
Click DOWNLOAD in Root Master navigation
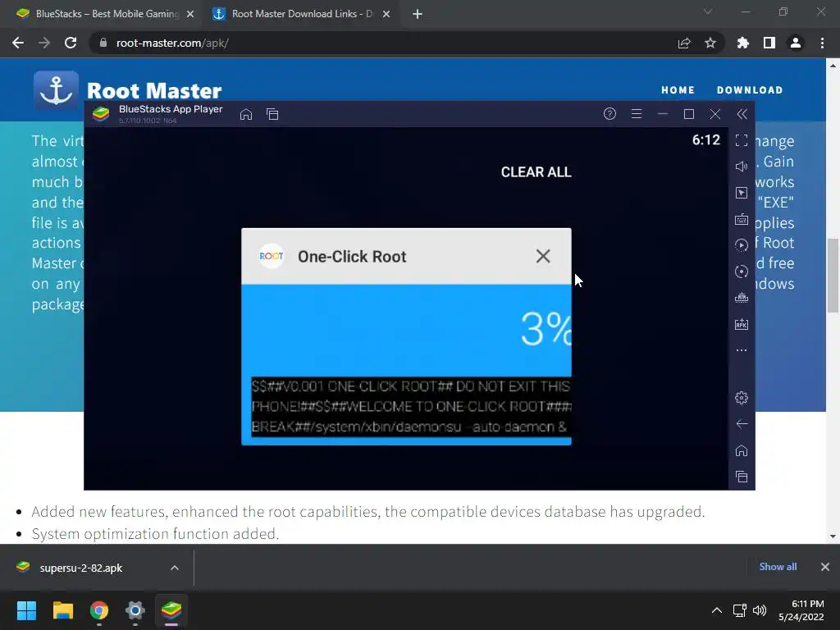pos(750,90)
